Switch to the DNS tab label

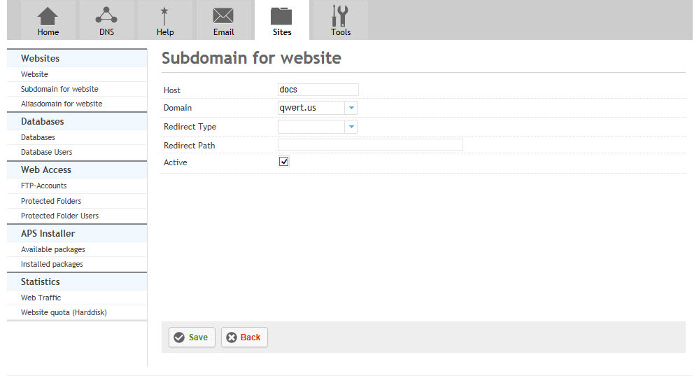point(107,32)
